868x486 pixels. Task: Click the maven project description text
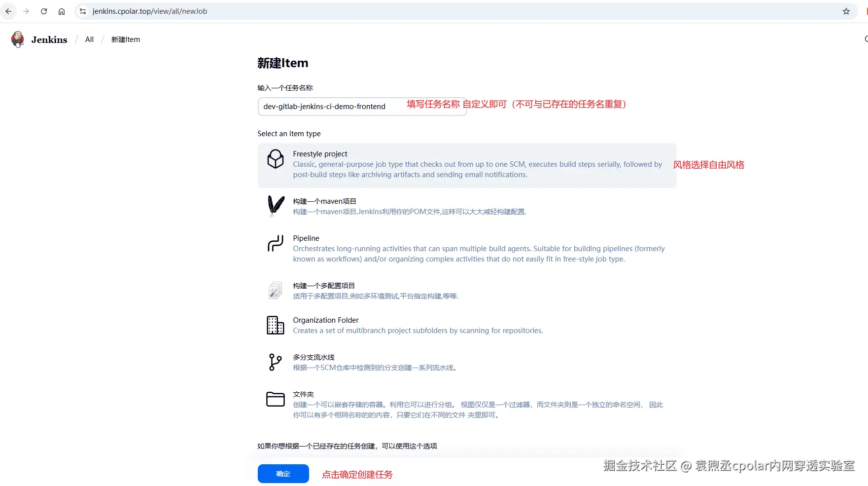coord(410,212)
